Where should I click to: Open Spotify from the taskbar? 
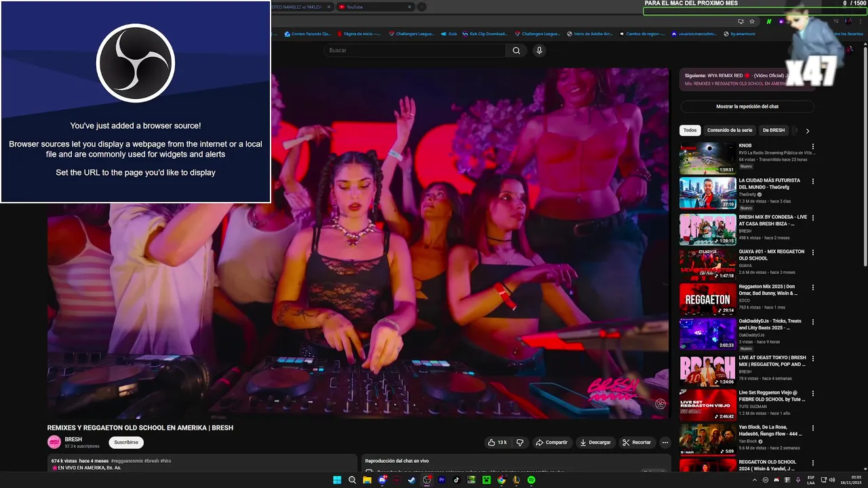coord(531,480)
